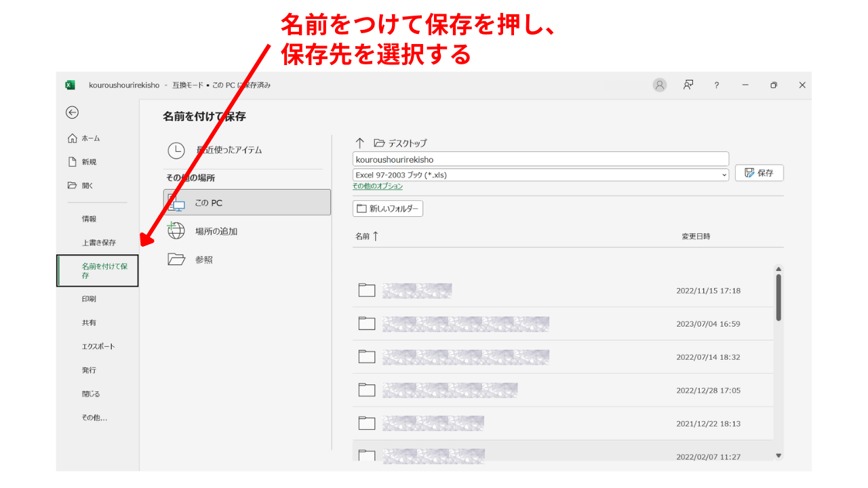The height and width of the screenshot is (488, 868).
Task: Click the 保存 button
Action: pos(759,173)
